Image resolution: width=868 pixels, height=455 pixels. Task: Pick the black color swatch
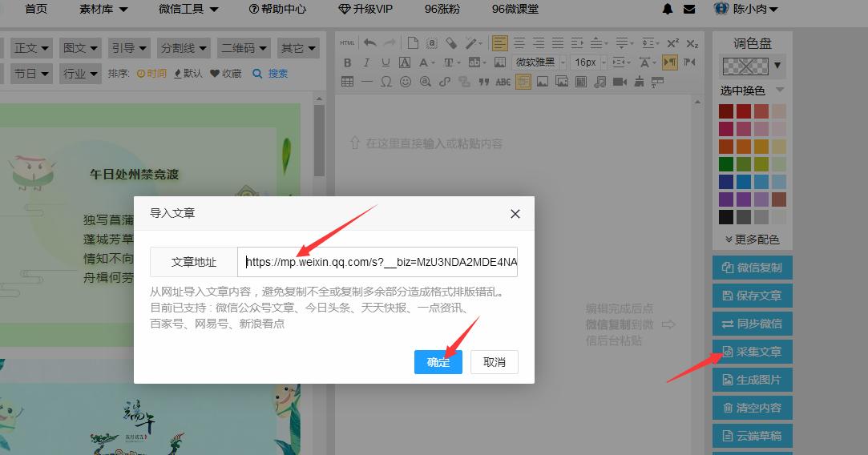[x=725, y=216]
